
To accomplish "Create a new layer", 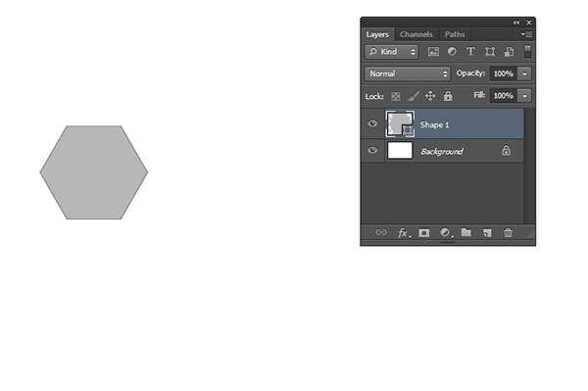I will click(x=487, y=233).
